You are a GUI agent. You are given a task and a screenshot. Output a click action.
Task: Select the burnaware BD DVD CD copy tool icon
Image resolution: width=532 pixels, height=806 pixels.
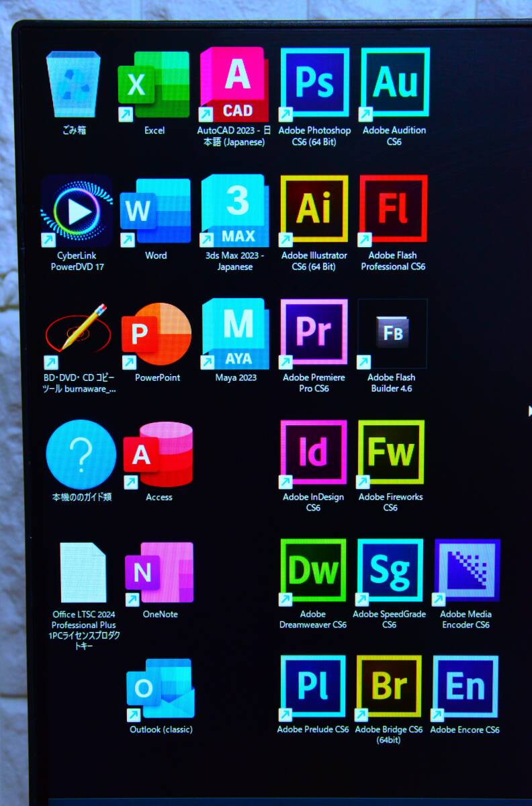76,335
